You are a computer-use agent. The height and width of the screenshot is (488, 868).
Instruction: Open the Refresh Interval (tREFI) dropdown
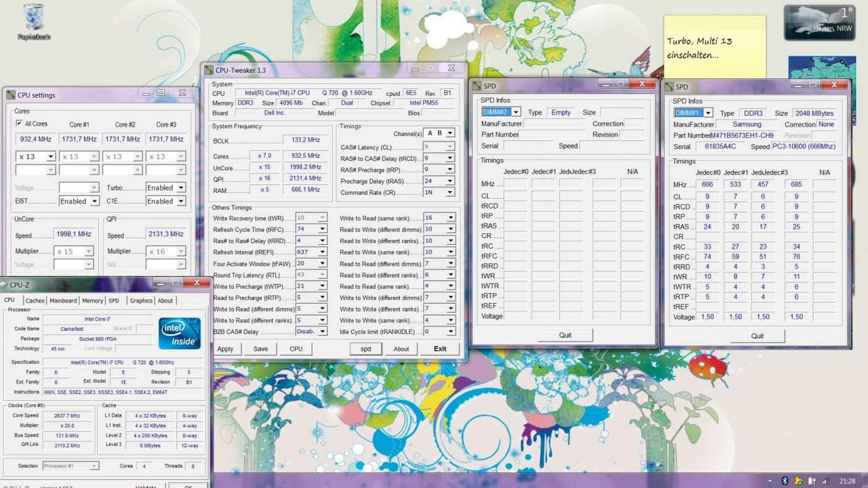click(322, 252)
